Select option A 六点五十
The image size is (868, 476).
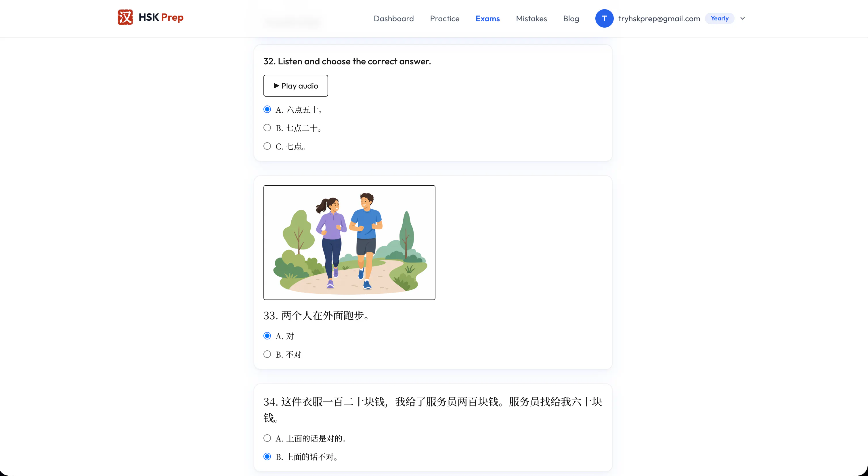(x=267, y=109)
